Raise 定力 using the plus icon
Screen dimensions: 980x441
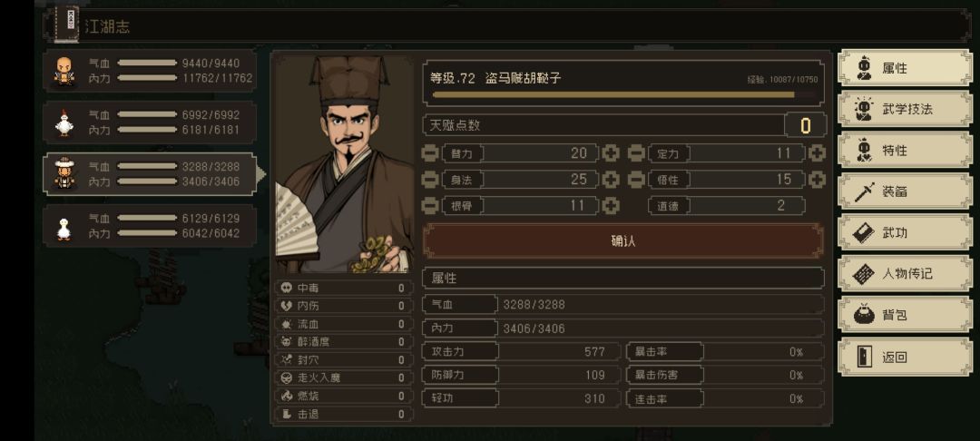point(817,153)
